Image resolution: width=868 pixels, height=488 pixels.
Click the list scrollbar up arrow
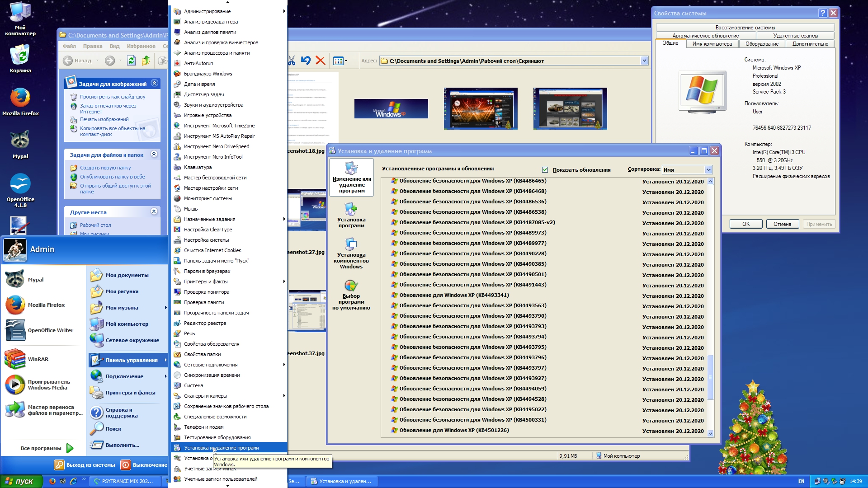pyautogui.click(x=710, y=182)
